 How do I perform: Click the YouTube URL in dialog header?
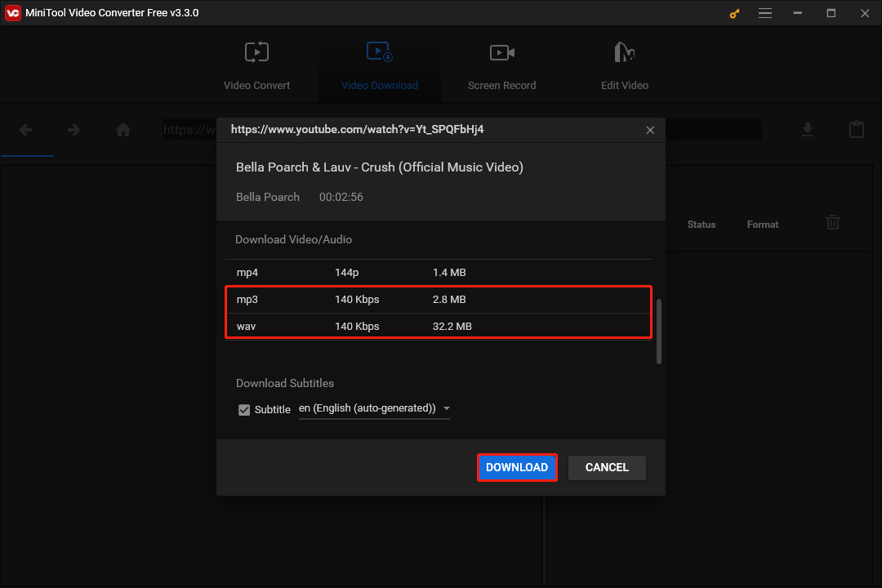(357, 129)
